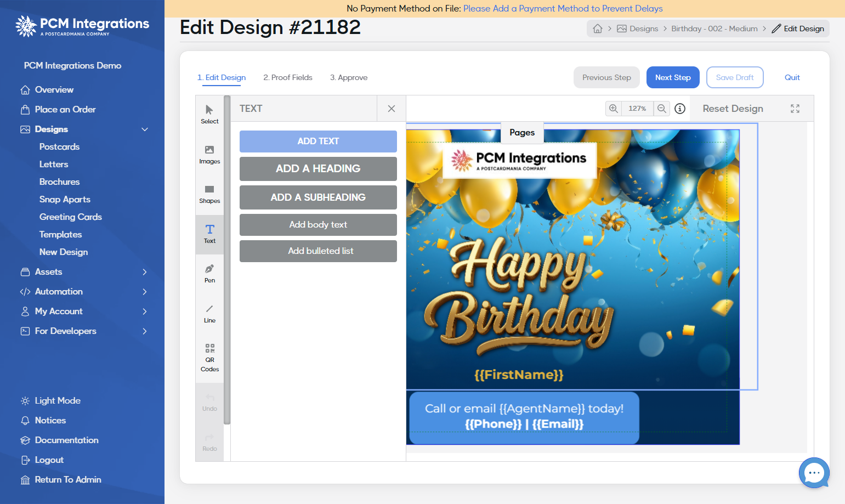845x504 pixels.
Task: Zoom in on the design canvas
Action: click(x=614, y=109)
